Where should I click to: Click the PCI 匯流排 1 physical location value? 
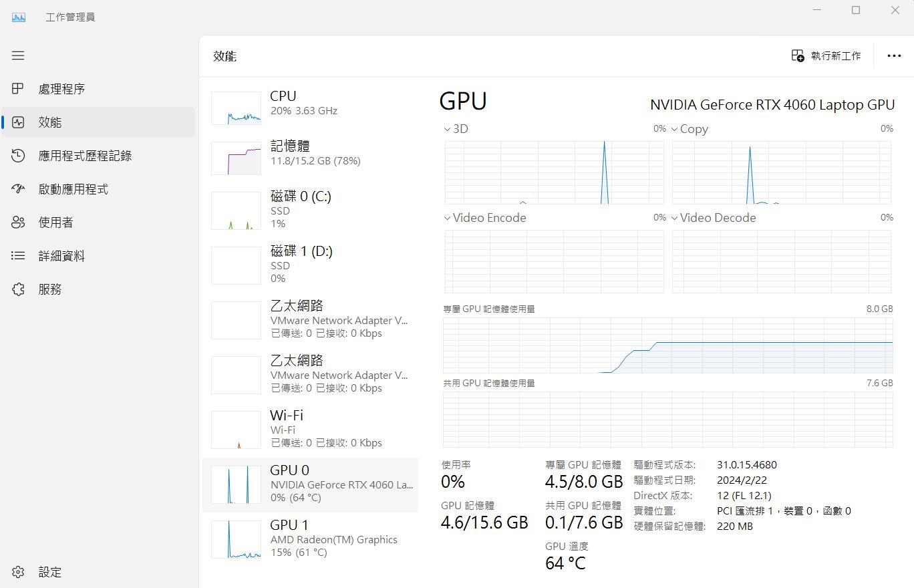[x=784, y=511]
